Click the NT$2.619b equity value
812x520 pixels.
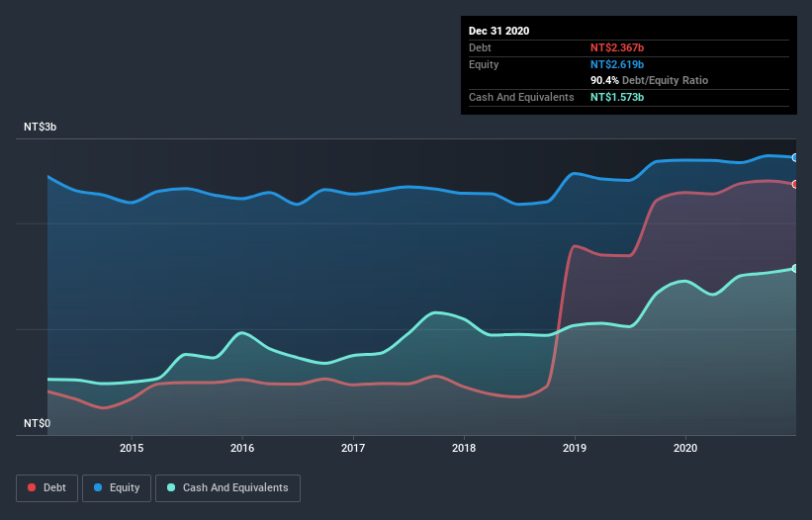tap(617, 64)
